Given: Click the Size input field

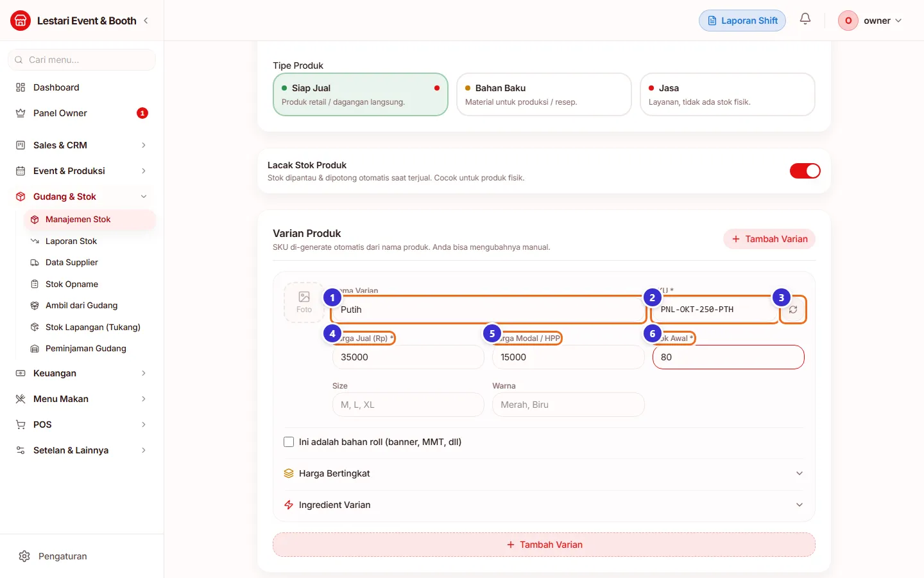Looking at the screenshot, I should [408, 405].
